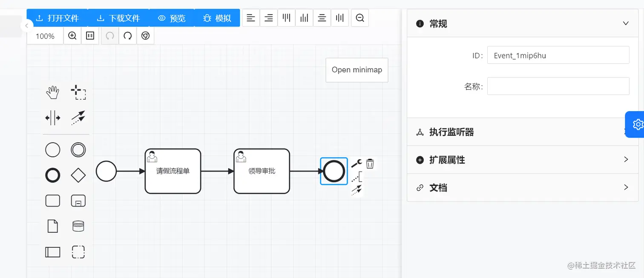This screenshot has height=278, width=644.
Task: Align selected elements left using alignment toolbar
Action: tap(250, 17)
